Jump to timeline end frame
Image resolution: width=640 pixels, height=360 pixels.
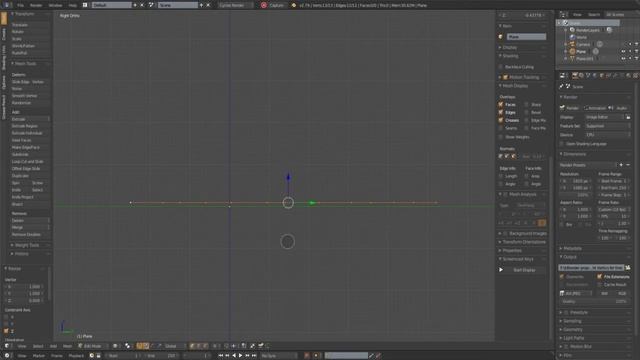[x=254, y=356]
